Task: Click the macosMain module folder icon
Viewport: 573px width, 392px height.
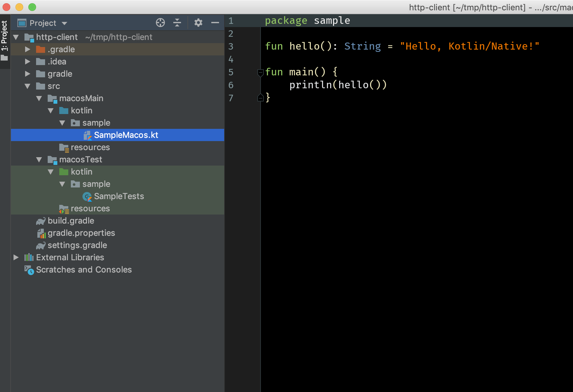Action: (x=52, y=99)
